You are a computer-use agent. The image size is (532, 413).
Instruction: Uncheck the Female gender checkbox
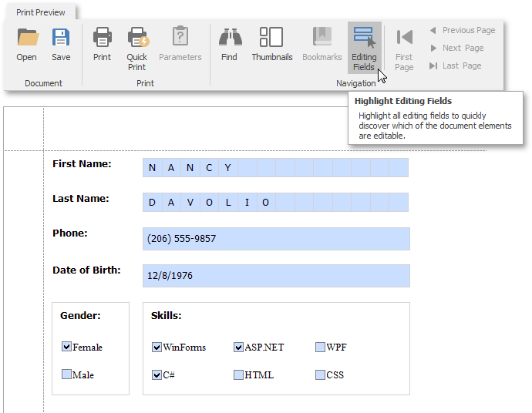(66, 347)
